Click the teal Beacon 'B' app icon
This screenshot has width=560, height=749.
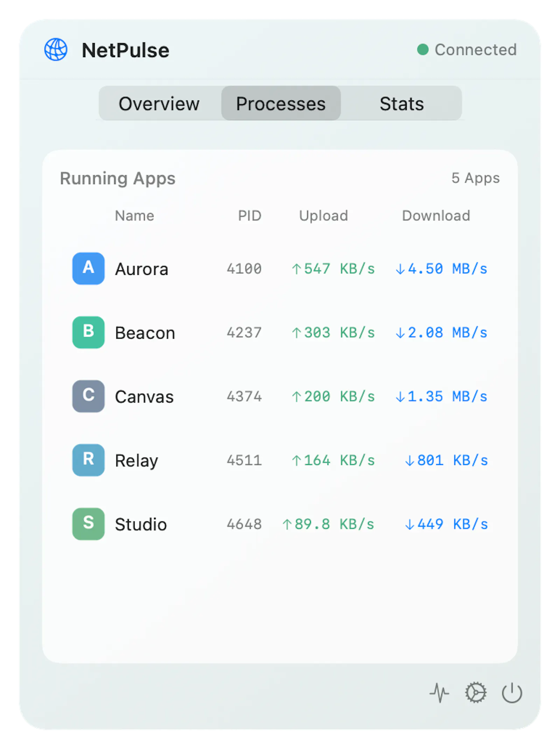88,332
